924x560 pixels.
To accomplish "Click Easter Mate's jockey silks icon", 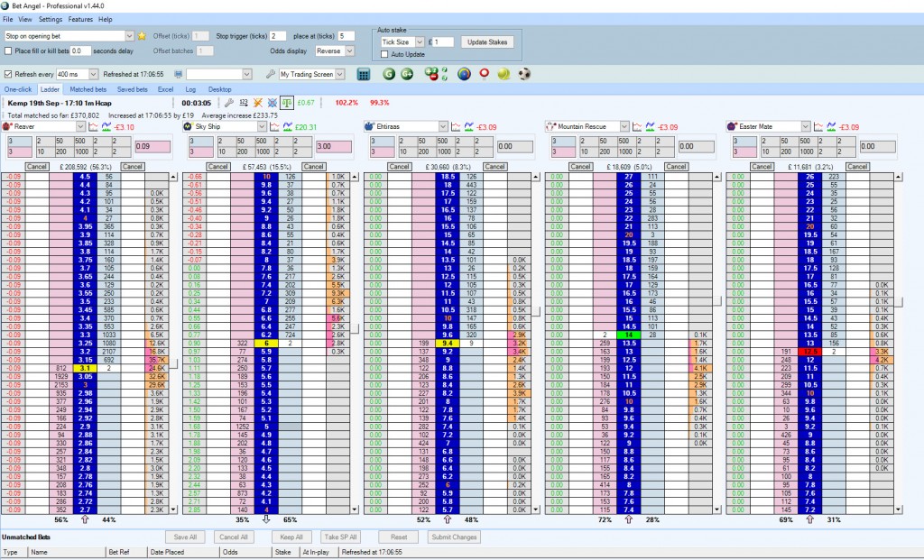I will click(731, 126).
